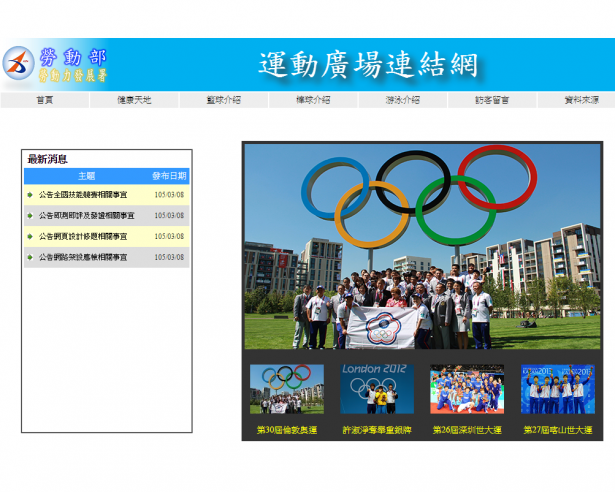
Task: Click caption 第30屆倫敦奧運
Action: 287,430
